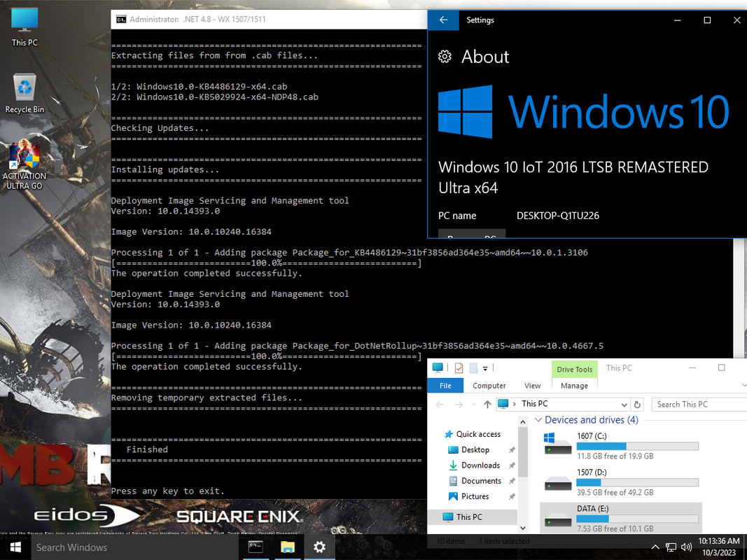Image resolution: width=747 pixels, height=560 pixels.
Task: Click the DATA (E:) usage bar
Action: click(637, 519)
